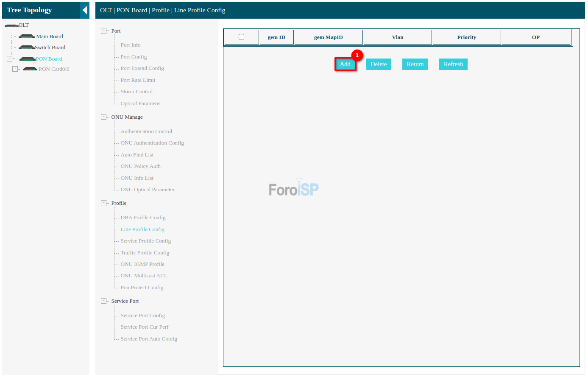Collapse the Tree Topology panel arrow
The height and width of the screenshot is (377, 588).
[x=85, y=10]
